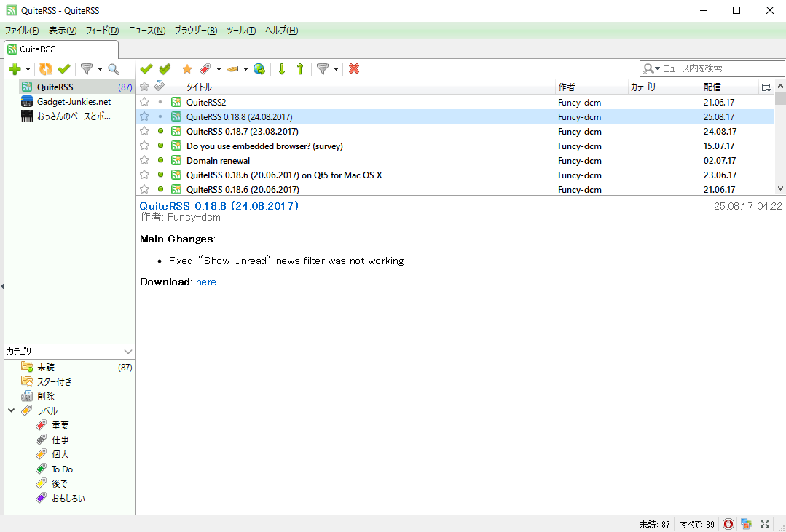Click the star column header icon
The image size is (786, 532).
144,87
